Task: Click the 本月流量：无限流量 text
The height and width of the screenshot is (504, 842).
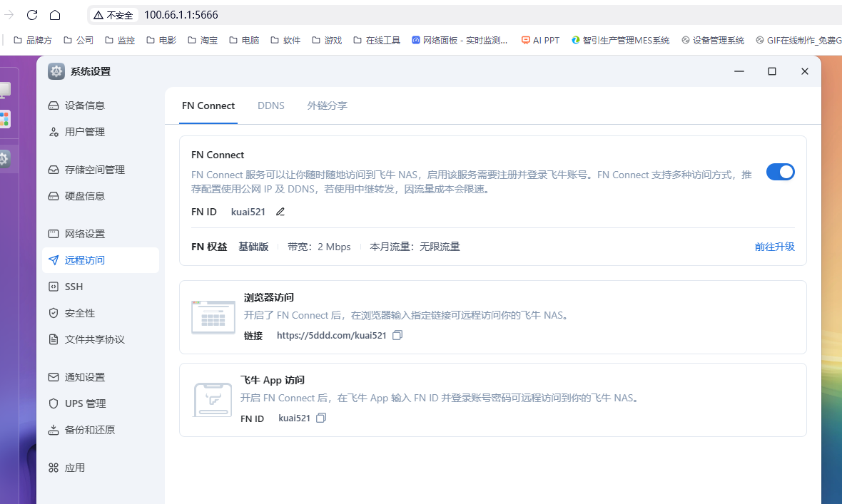Action: pos(415,247)
